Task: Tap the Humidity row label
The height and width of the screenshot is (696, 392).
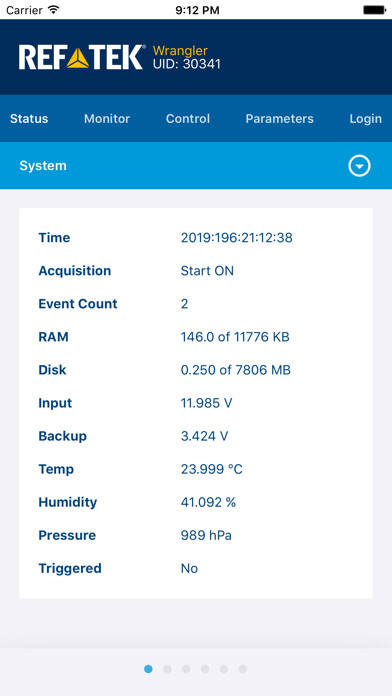Action: [68, 502]
